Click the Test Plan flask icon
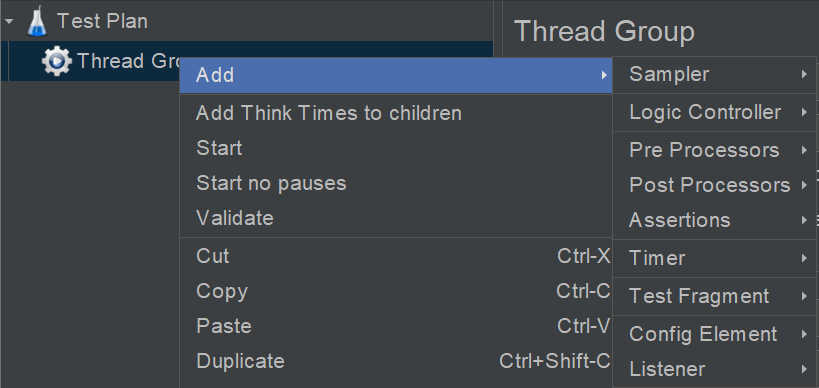Screen dimensions: 819x388 (37, 21)
